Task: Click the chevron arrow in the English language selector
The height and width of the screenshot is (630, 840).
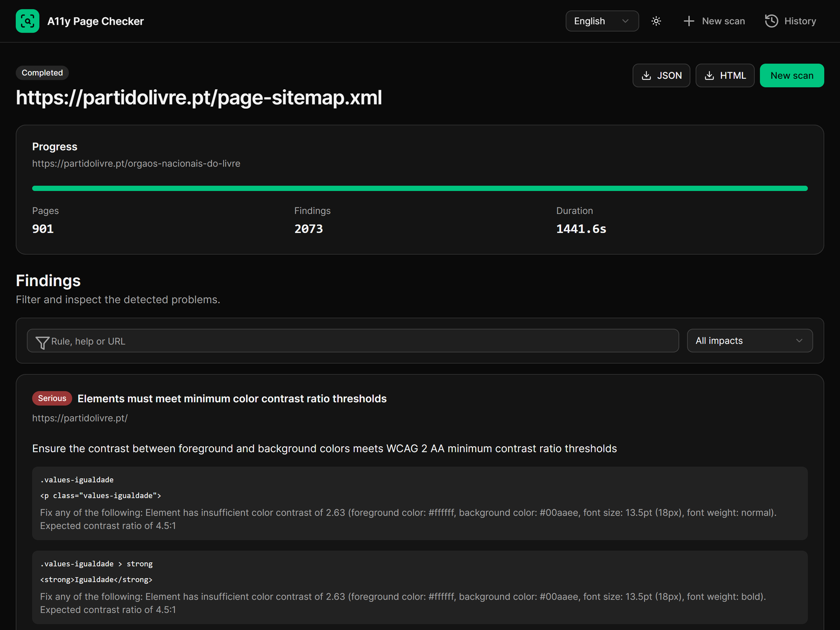Action: coord(625,21)
